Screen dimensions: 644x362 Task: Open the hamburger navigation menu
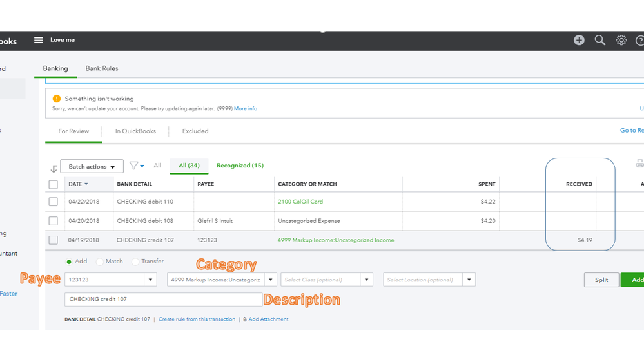tap(38, 40)
